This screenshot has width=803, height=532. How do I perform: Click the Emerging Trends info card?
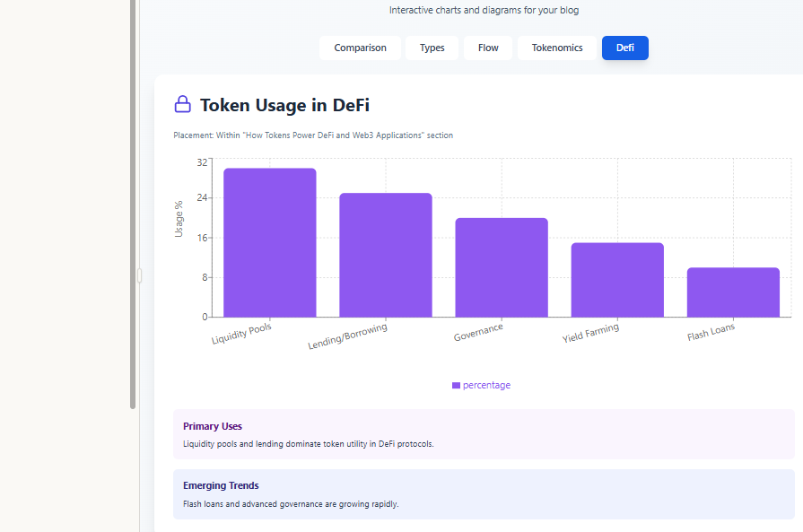tap(484, 493)
